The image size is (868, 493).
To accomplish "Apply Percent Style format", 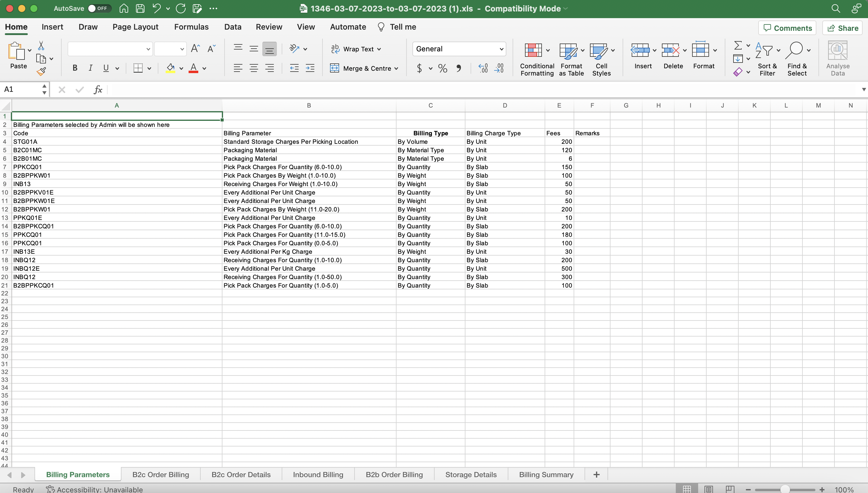I will 443,68.
